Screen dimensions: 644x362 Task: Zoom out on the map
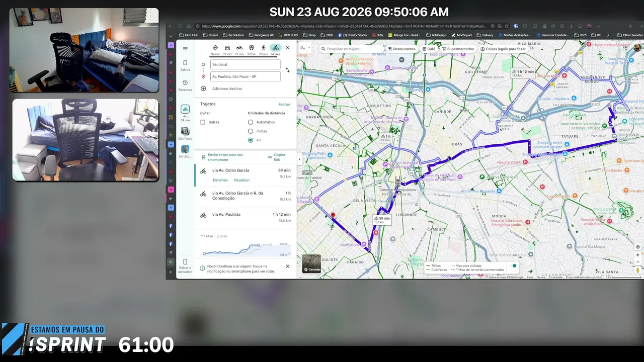[638, 262]
